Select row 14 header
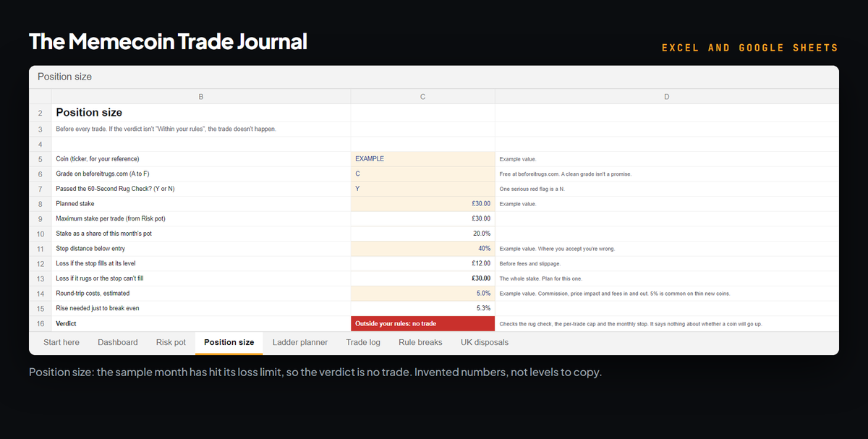The image size is (868, 439). 40,294
